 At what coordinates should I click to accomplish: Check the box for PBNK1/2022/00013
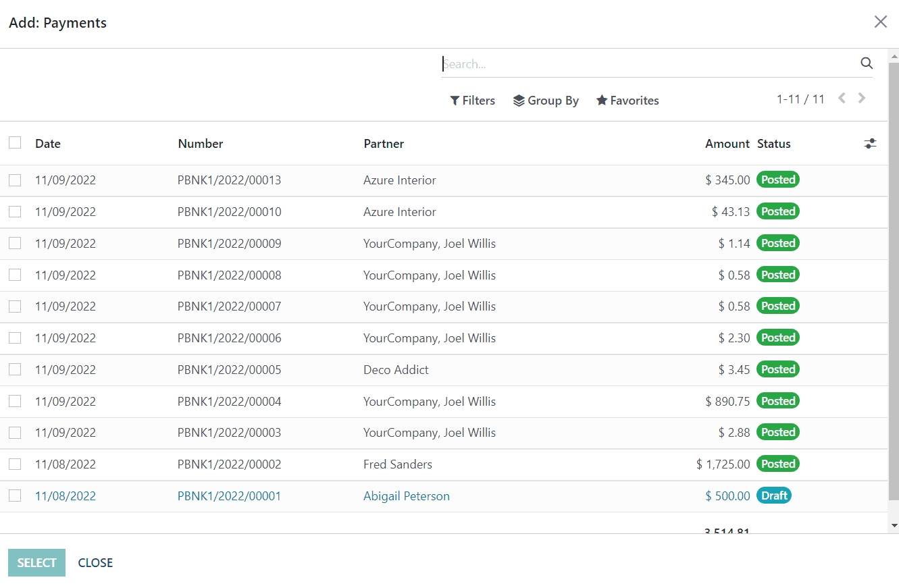click(x=15, y=180)
